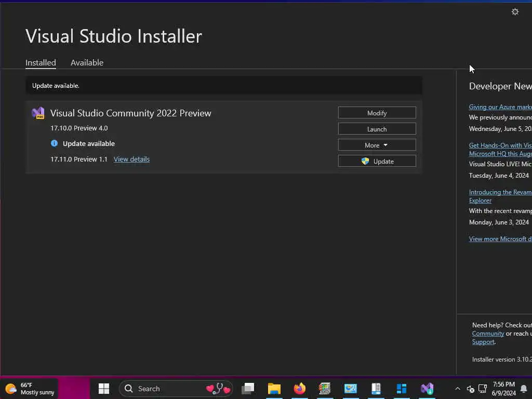Screen dimensions: 532x399
Task: Click version text '17.11.0 Preview 1.1'
Action: 79,159
